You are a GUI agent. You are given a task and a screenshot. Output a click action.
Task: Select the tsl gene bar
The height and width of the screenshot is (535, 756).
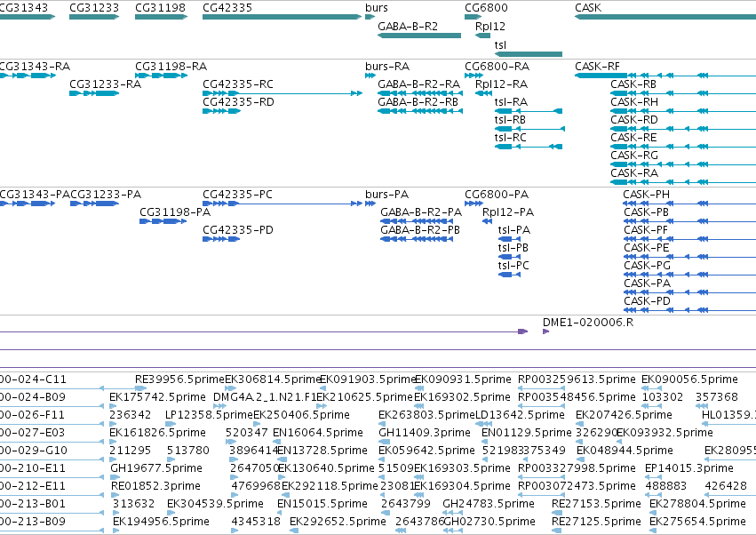[x=529, y=54]
